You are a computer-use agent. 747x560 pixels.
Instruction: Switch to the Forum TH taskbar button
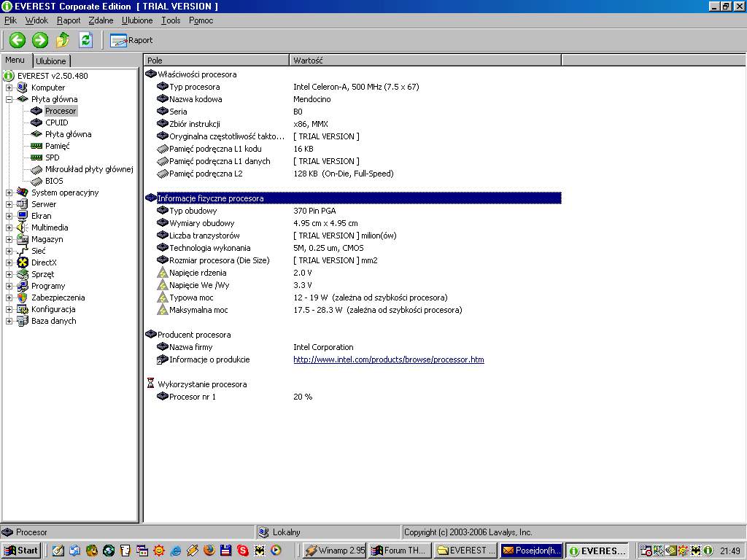point(400,551)
